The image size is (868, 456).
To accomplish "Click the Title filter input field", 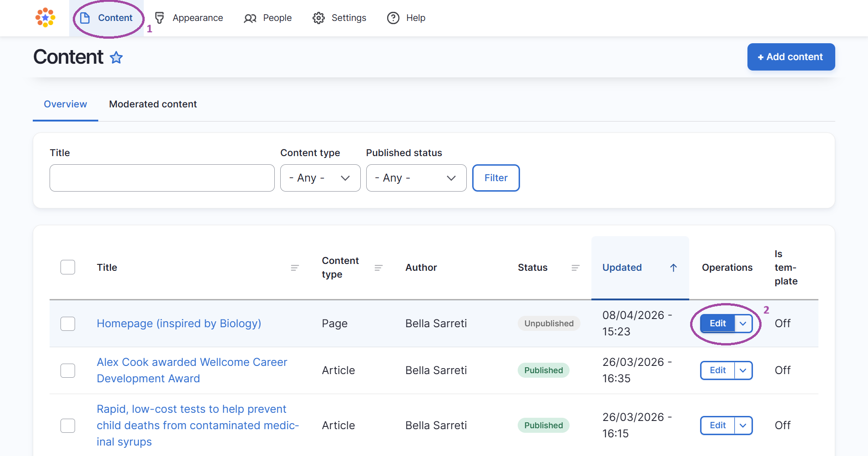I will [x=162, y=178].
